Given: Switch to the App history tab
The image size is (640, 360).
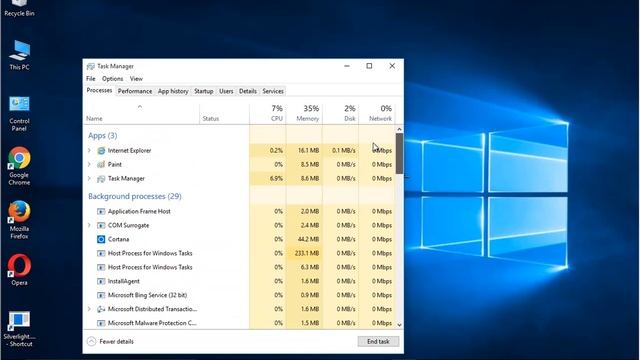Looking at the screenshot, I should [x=173, y=91].
